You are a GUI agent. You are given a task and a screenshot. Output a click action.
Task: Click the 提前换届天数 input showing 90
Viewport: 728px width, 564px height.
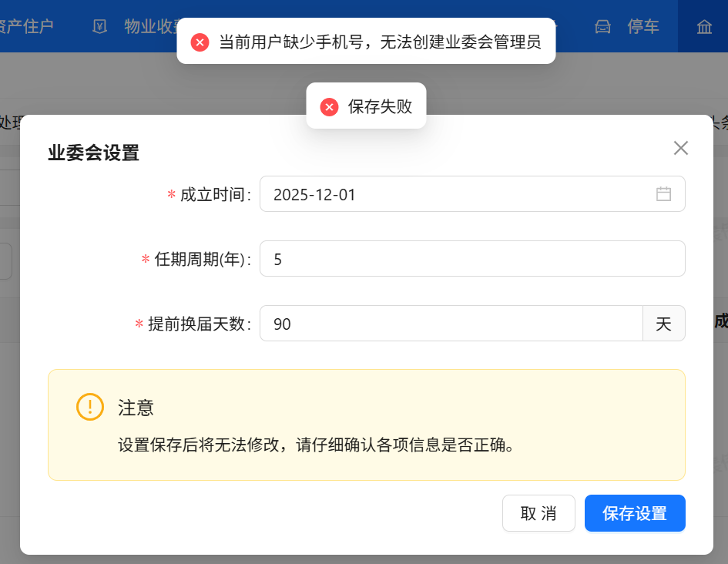click(451, 324)
